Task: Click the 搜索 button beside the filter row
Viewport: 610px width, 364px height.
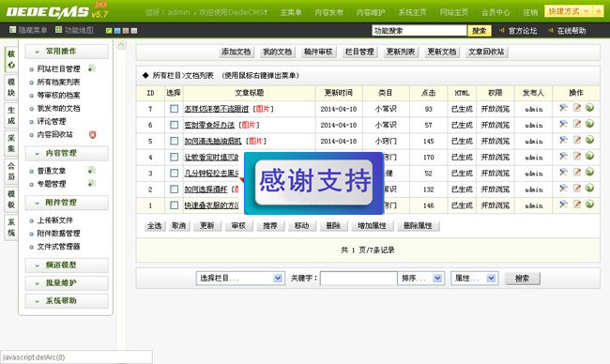Action: pos(522,278)
